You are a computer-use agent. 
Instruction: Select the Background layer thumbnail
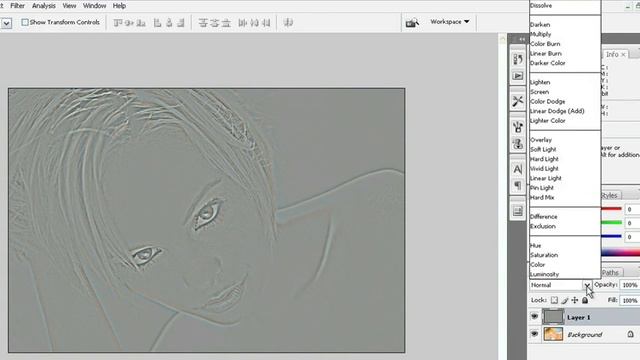tap(553, 334)
